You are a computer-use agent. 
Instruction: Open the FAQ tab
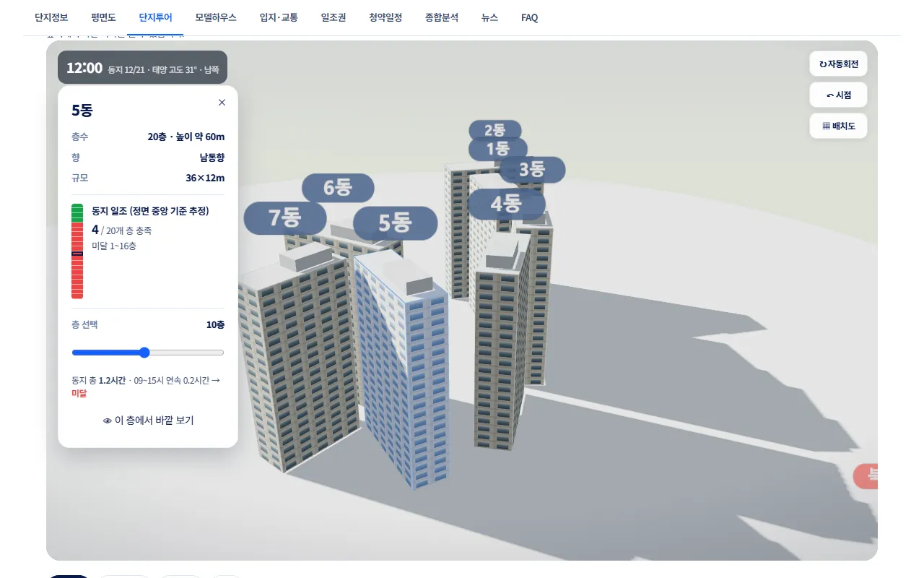click(x=529, y=17)
